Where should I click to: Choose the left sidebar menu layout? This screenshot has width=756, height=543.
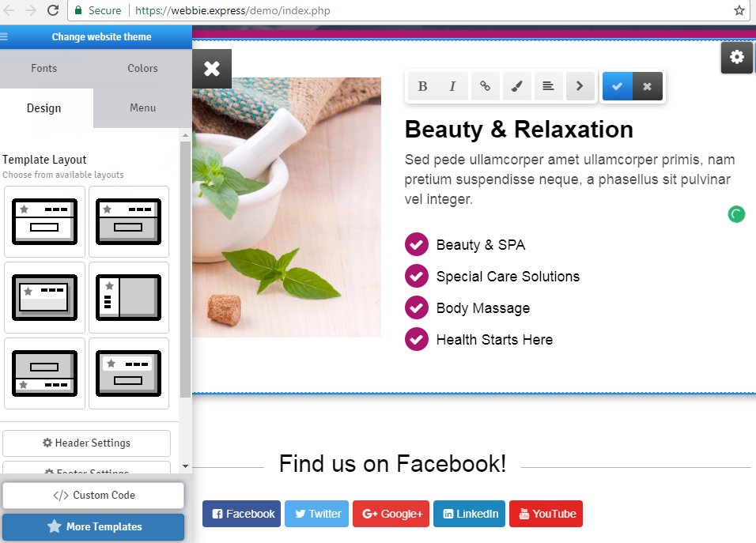[x=129, y=297]
